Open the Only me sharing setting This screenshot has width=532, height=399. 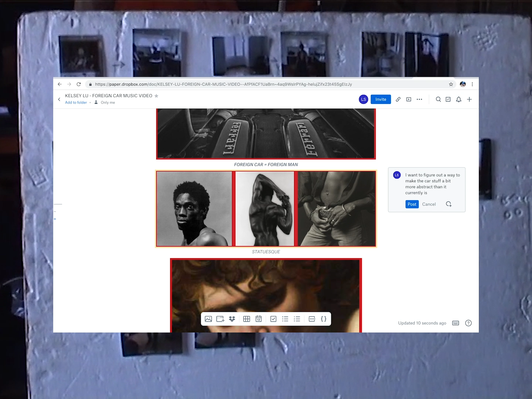(x=105, y=103)
